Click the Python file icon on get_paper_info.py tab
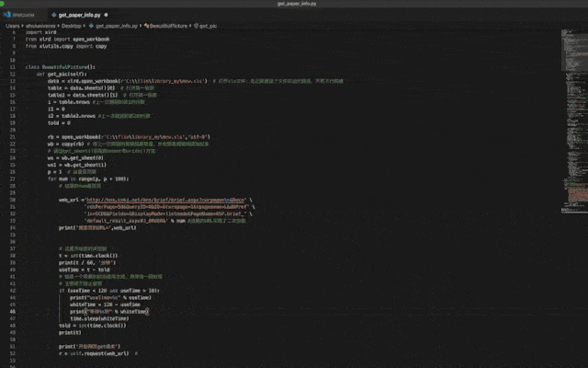 (x=54, y=15)
